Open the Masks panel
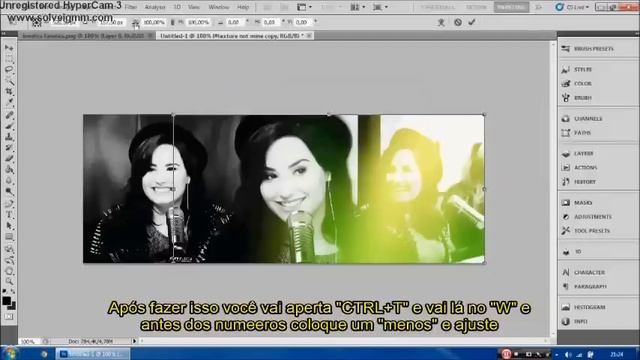The width and height of the screenshot is (640, 360). [577, 203]
